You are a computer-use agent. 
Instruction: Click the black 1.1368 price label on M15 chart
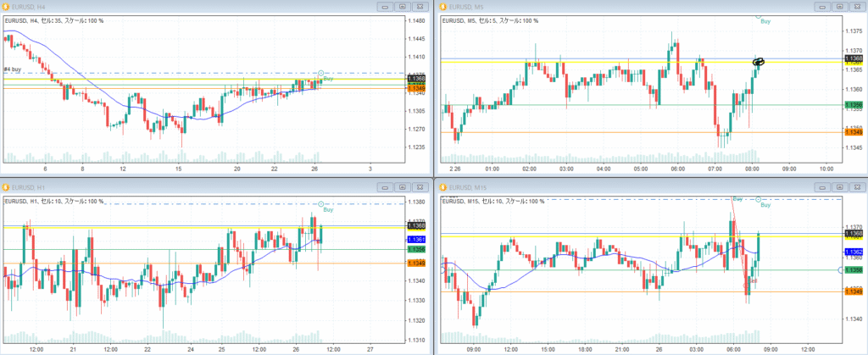pos(851,233)
